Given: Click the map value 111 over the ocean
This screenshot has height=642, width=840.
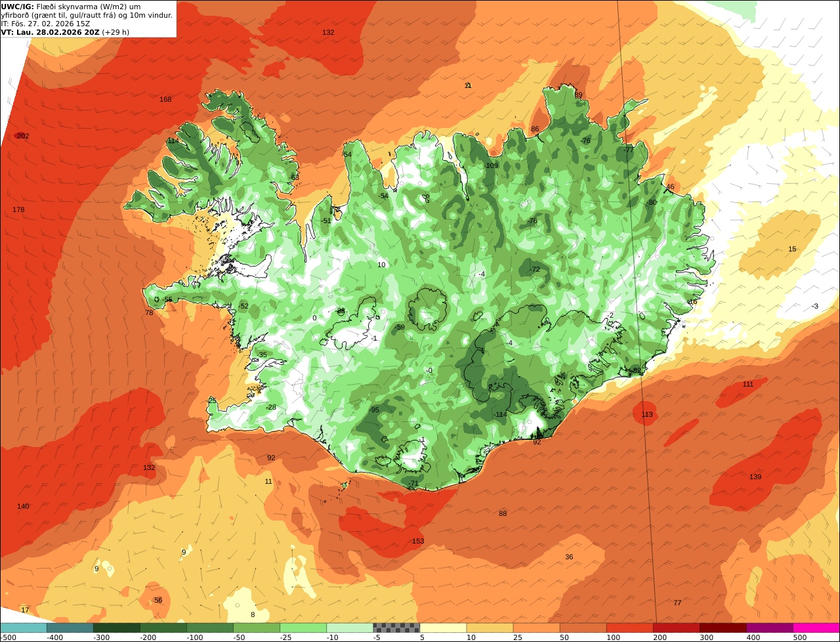Looking at the screenshot, I should [x=748, y=384].
